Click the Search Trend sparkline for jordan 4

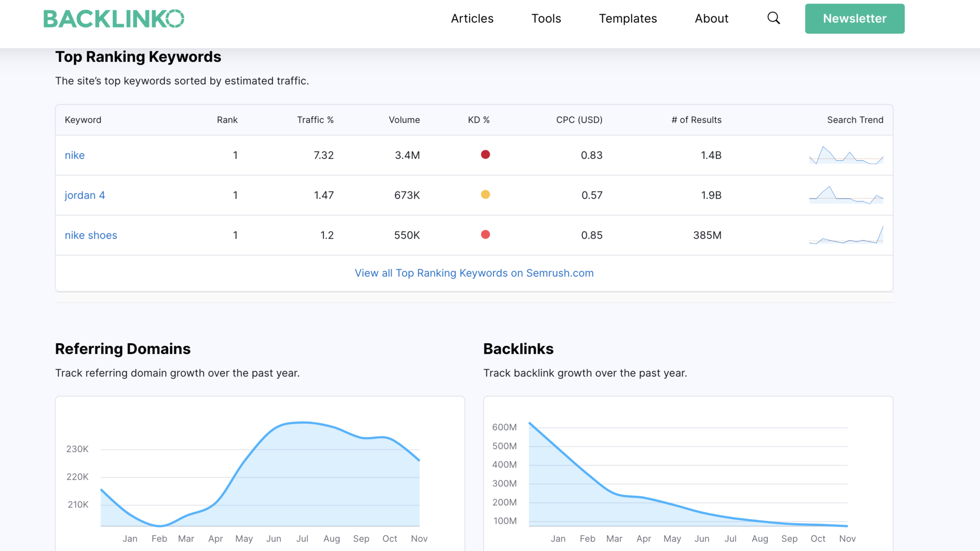846,195
